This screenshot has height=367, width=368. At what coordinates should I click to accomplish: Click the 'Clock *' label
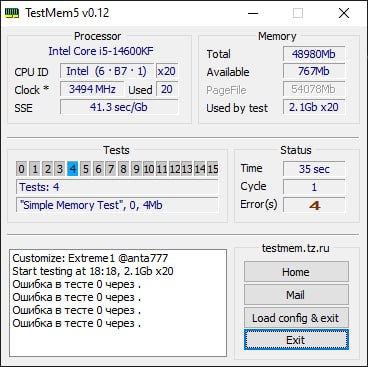[x=32, y=90]
